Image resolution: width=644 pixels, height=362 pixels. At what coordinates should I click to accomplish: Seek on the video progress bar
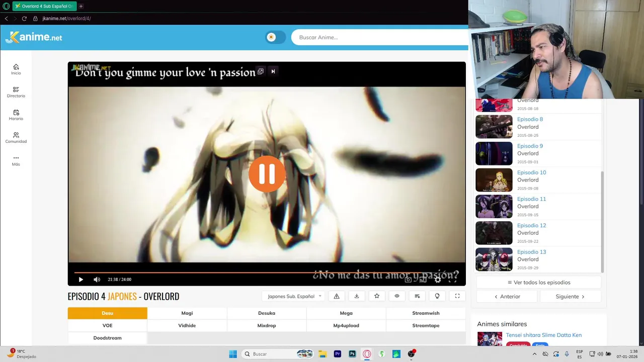pos(267,273)
